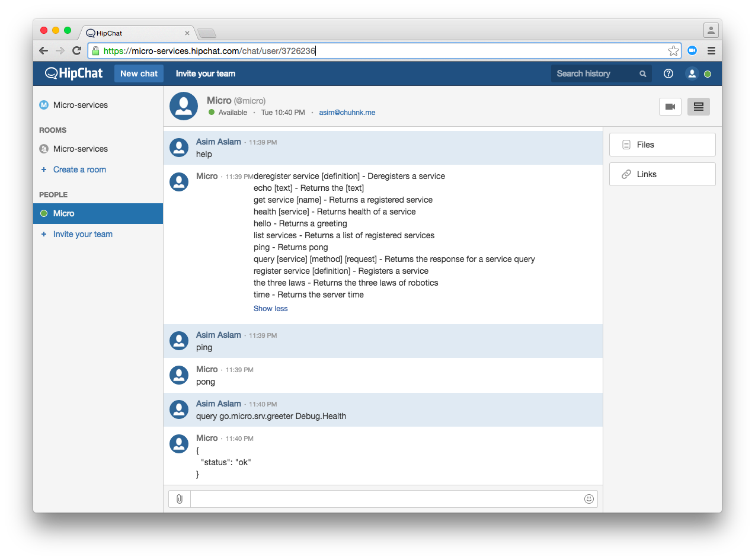Click Invite your team in sidebar
755x560 pixels.
pyautogui.click(x=83, y=234)
